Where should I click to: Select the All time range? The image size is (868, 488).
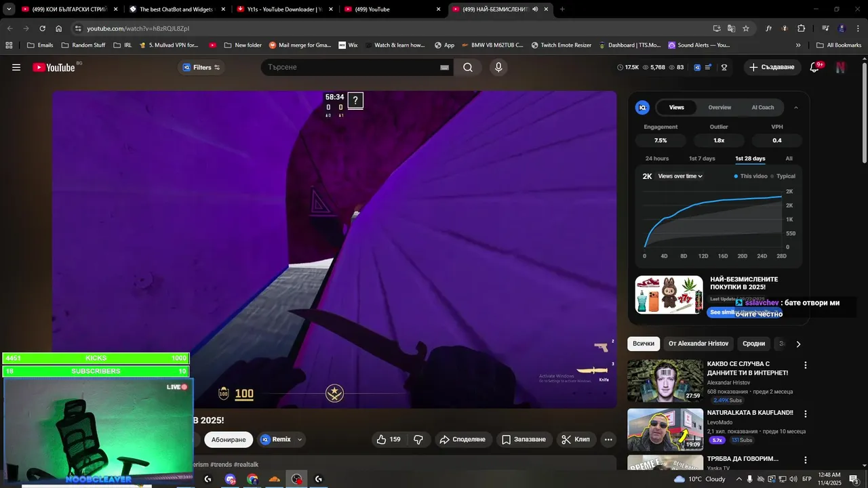point(789,159)
